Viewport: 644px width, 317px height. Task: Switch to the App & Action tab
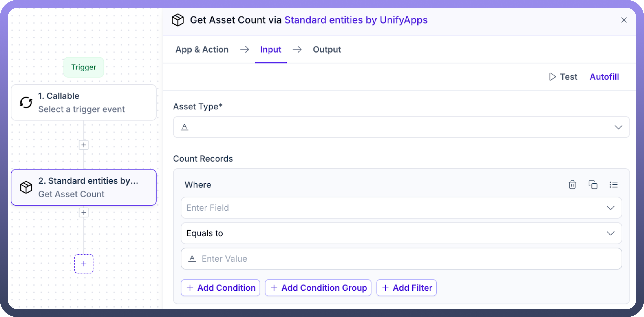[202, 49]
